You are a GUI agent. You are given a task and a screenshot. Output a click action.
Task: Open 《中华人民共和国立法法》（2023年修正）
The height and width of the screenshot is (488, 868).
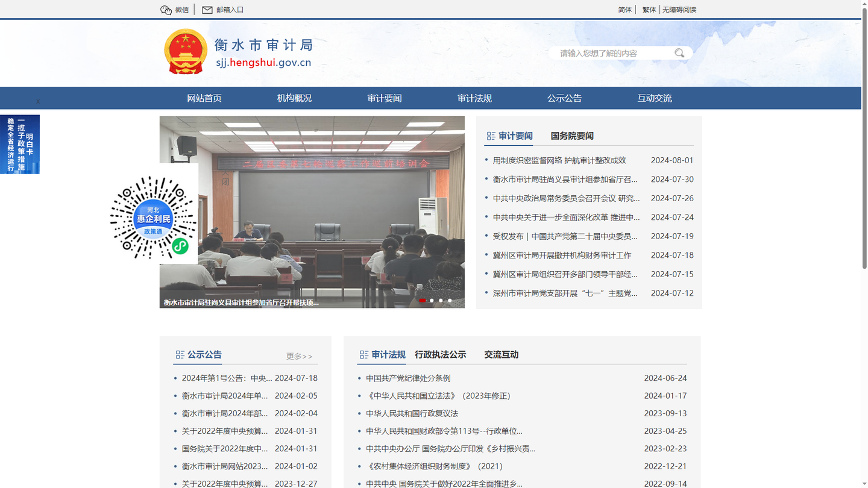(x=438, y=396)
